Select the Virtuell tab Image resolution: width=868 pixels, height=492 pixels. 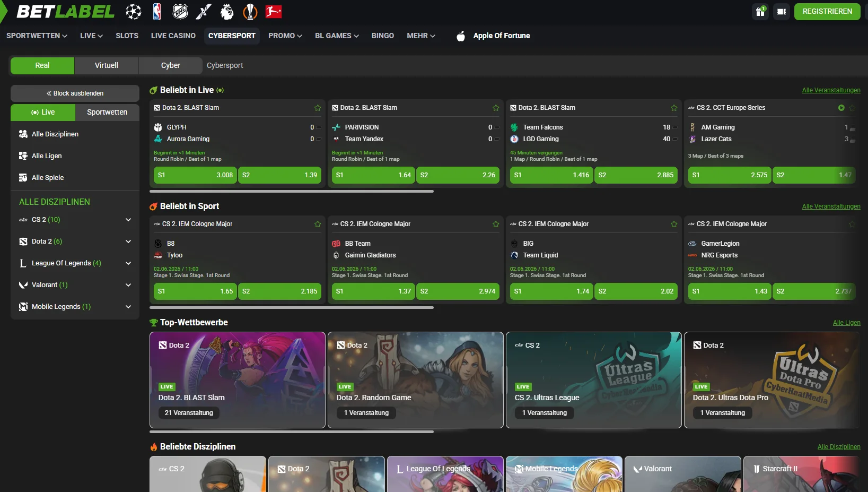tap(107, 66)
